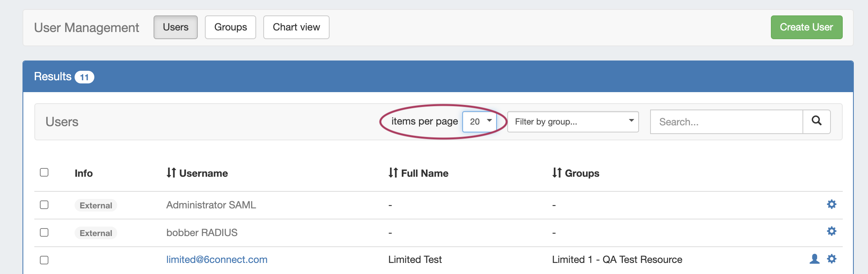Check the box for bobber RADIUS row
Viewport: 868px width, 274px height.
point(44,232)
